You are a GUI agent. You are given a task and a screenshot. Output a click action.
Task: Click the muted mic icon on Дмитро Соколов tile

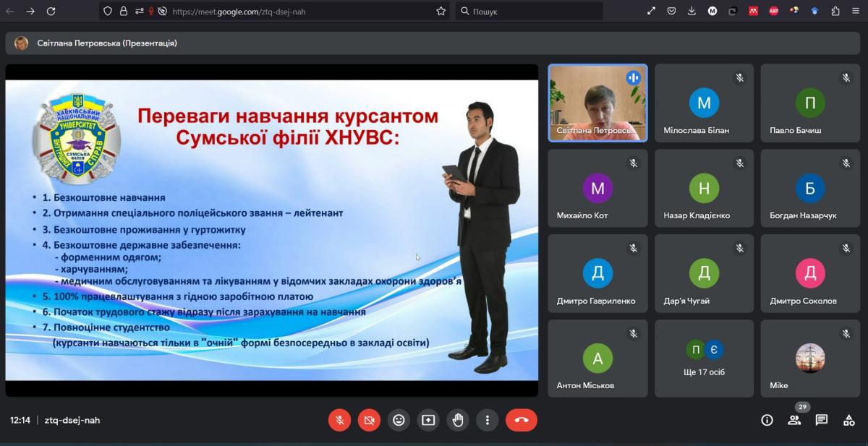846,249
